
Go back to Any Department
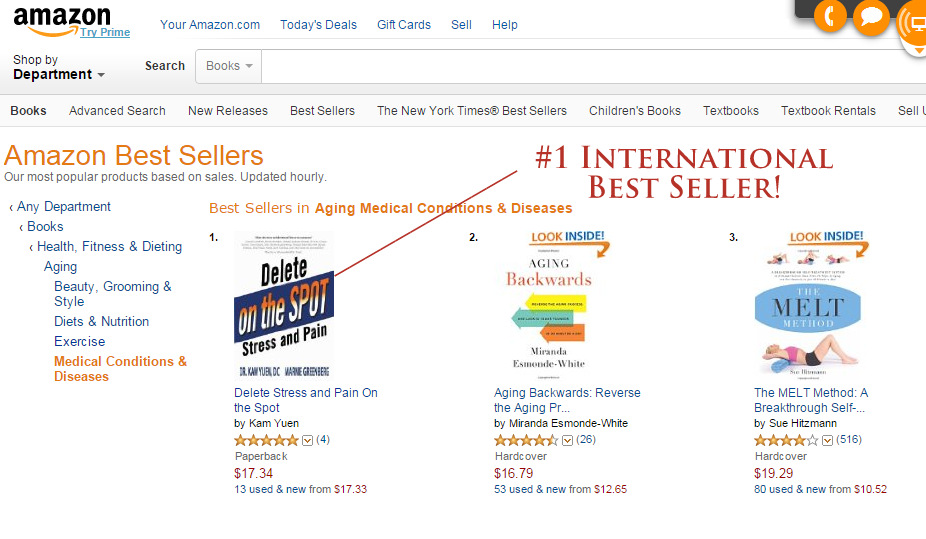coord(63,206)
